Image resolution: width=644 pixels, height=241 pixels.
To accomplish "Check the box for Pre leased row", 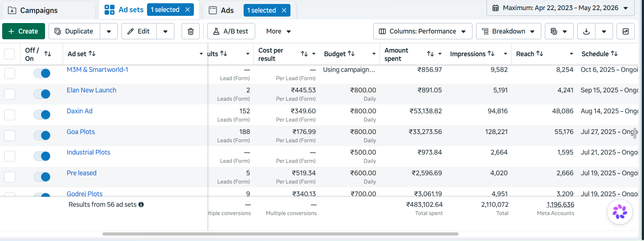I will (x=10, y=177).
